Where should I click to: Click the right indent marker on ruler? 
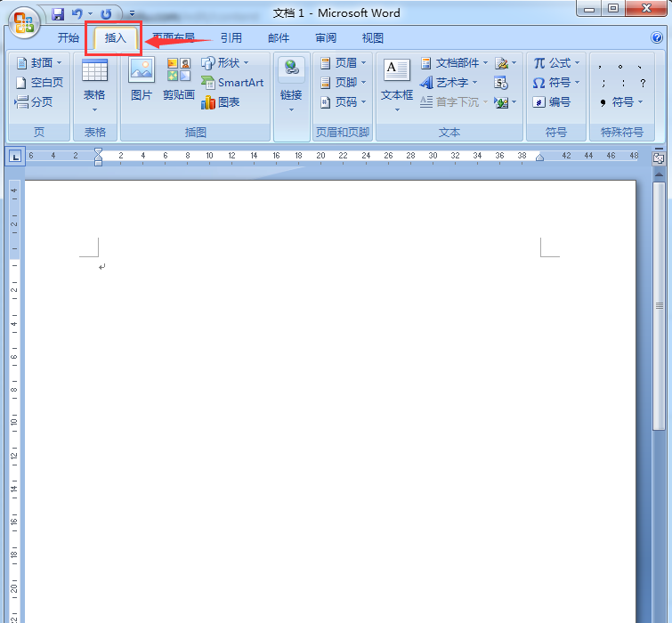[540, 158]
